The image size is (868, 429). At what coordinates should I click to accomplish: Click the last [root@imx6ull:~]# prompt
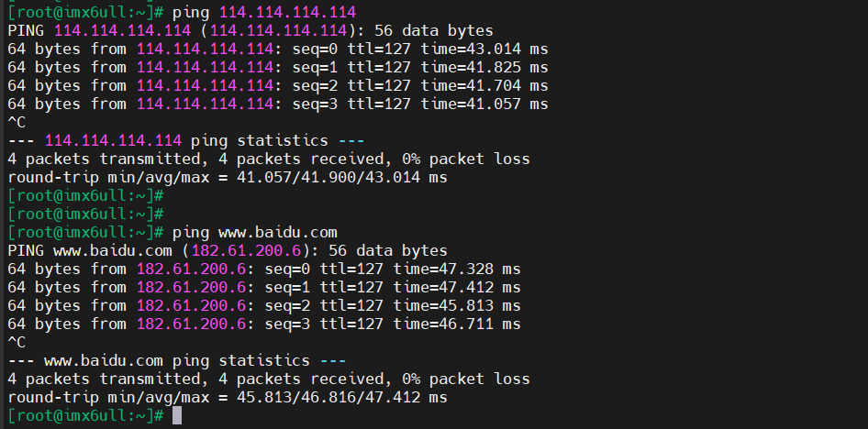coord(86,415)
